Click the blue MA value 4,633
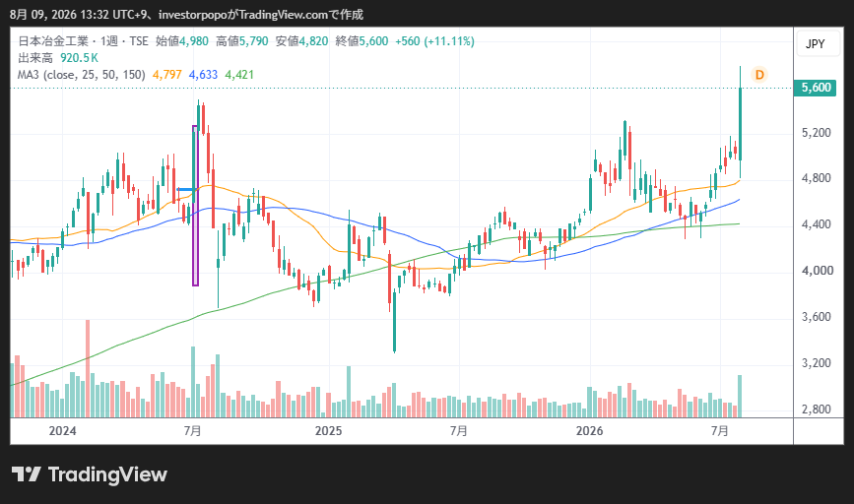The image size is (854, 504). [203, 75]
